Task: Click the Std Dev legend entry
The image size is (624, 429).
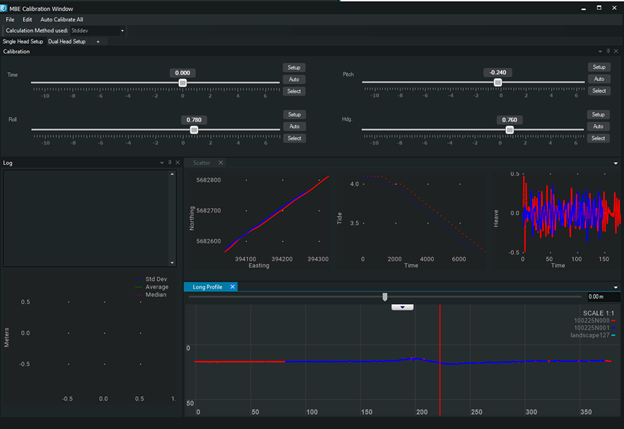Action: pos(152,279)
